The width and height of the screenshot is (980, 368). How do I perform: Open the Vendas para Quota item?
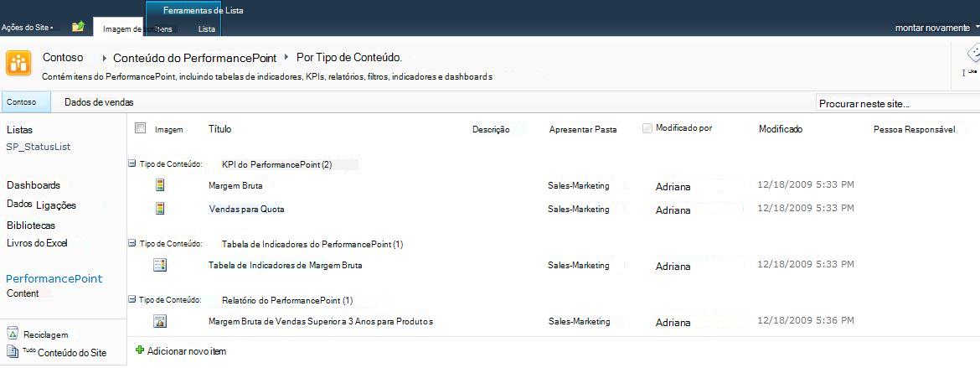(x=246, y=209)
